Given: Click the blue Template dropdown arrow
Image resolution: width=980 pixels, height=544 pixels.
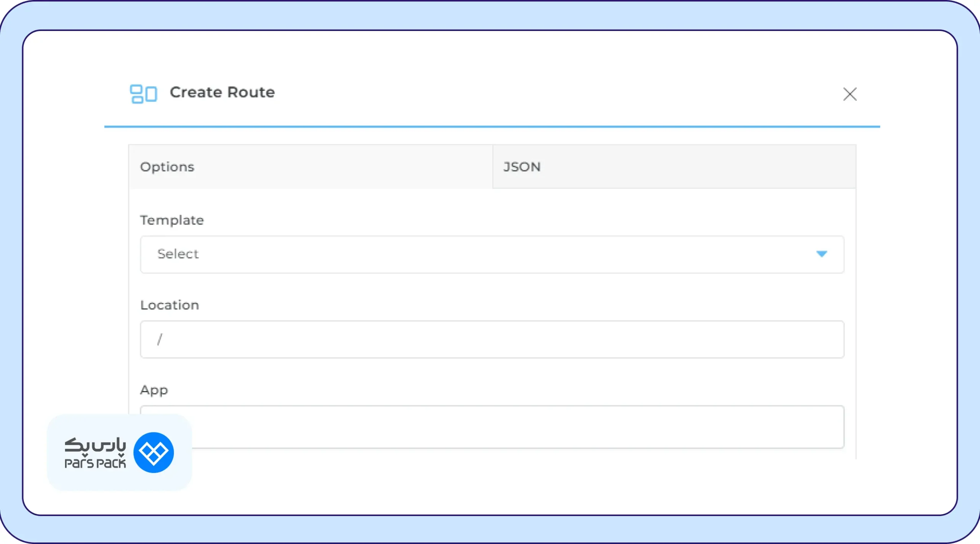Looking at the screenshot, I should [x=822, y=254].
